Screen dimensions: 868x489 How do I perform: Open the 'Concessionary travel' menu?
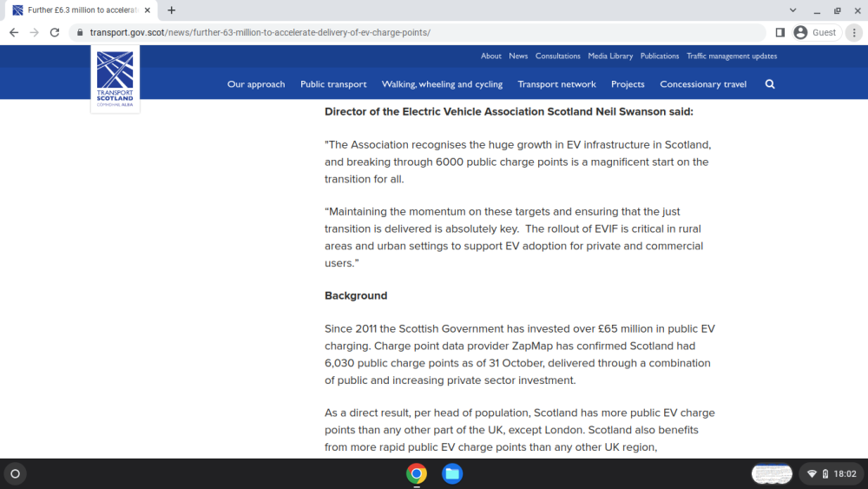pyautogui.click(x=703, y=84)
